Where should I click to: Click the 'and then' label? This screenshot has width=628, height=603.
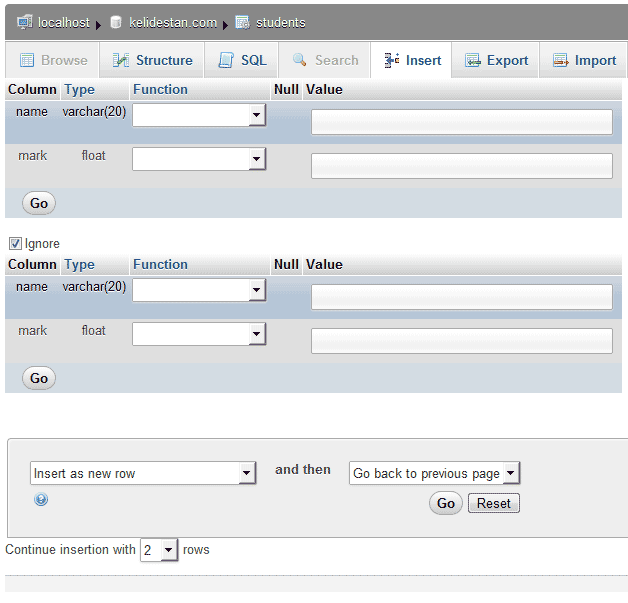303,469
